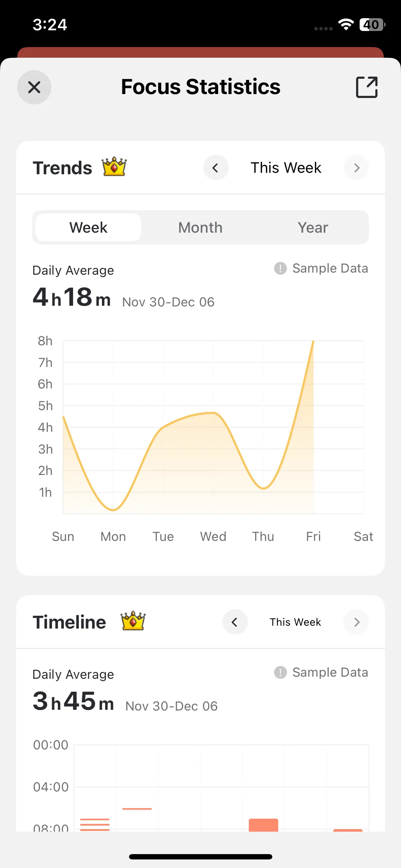Screen dimensions: 401x868
Task: Tap the crown icon beside Timeline
Action: coord(133,621)
